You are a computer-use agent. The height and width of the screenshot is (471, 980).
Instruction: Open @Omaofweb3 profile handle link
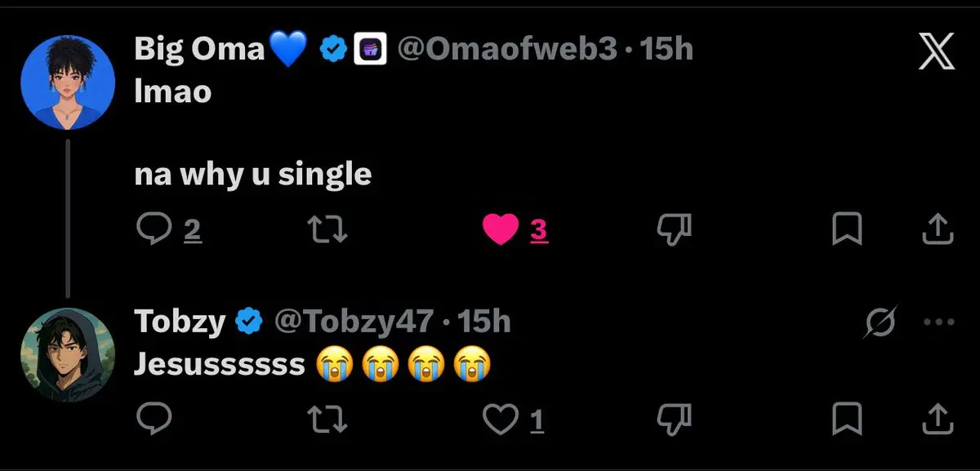point(506,50)
